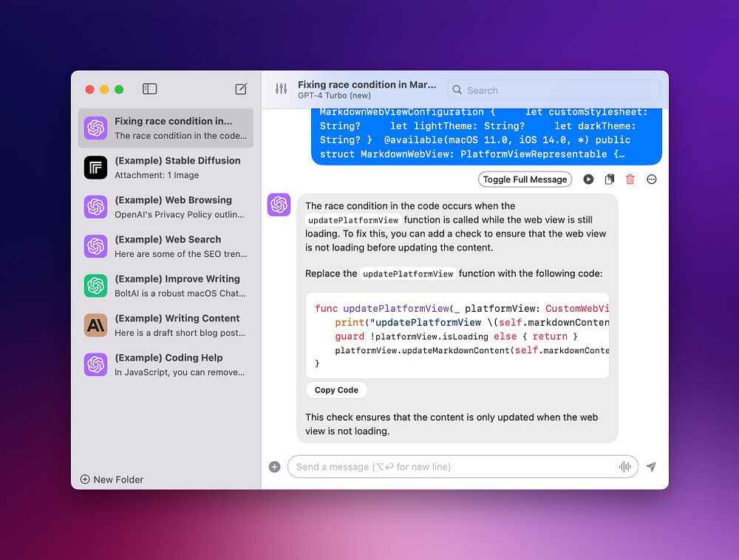Click purple icon of Web Search chat

point(95,246)
